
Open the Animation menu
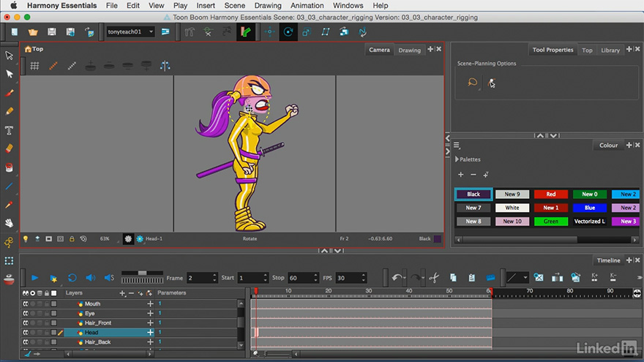[x=307, y=5]
